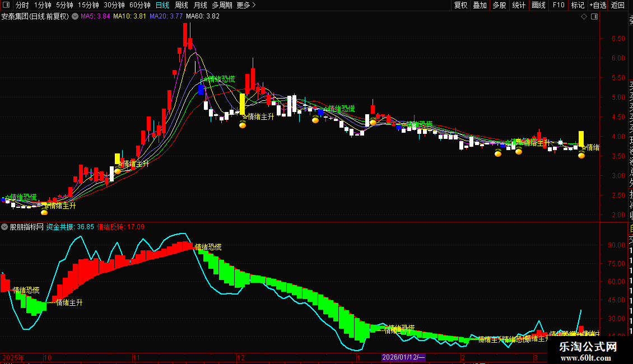Click the 股朋指标网 indicator name
Screen dimensions: 633x364
27,227
